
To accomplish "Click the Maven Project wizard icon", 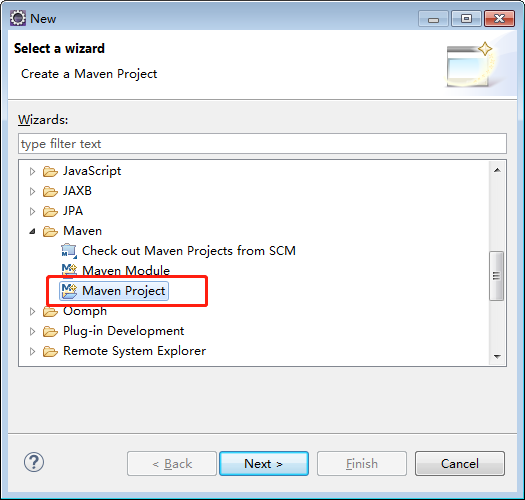I will pyautogui.click(x=69, y=291).
